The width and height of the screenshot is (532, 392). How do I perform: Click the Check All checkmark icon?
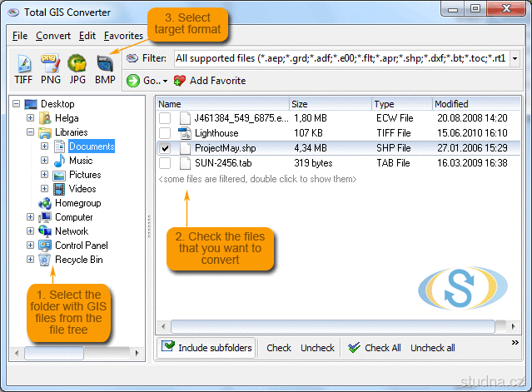(x=355, y=348)
